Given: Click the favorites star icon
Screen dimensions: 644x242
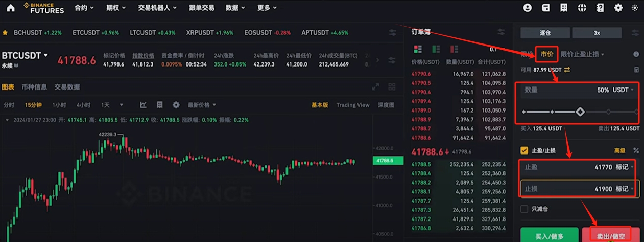Looking at the screenshot, I should pos(5,32).
